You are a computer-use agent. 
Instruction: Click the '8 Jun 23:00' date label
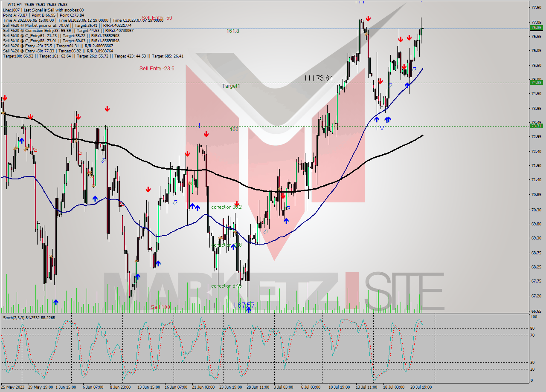tap(121, 387)
